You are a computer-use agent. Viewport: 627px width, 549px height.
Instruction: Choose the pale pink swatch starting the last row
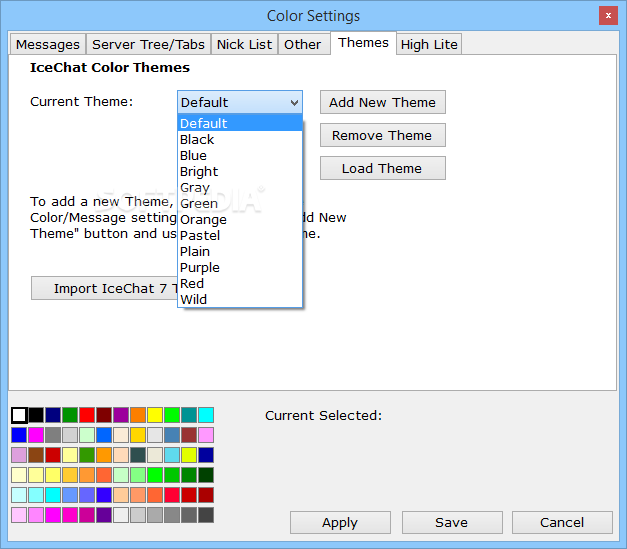coord(19,515)
